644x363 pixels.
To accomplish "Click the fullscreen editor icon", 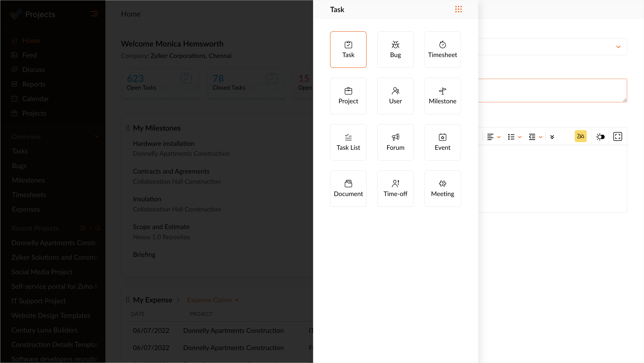I will [617, 136].
